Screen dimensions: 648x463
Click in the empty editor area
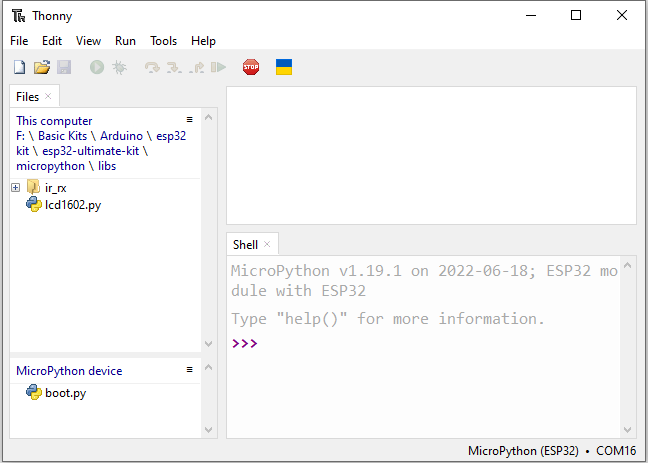coord(431,155)
